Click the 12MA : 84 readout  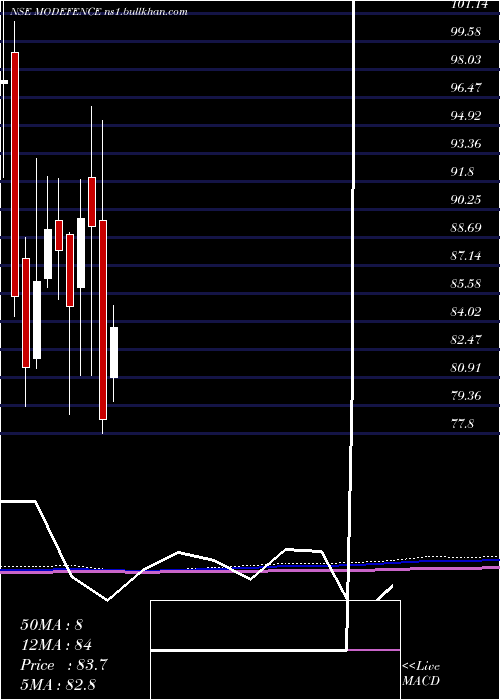click(x=56, y=645)
